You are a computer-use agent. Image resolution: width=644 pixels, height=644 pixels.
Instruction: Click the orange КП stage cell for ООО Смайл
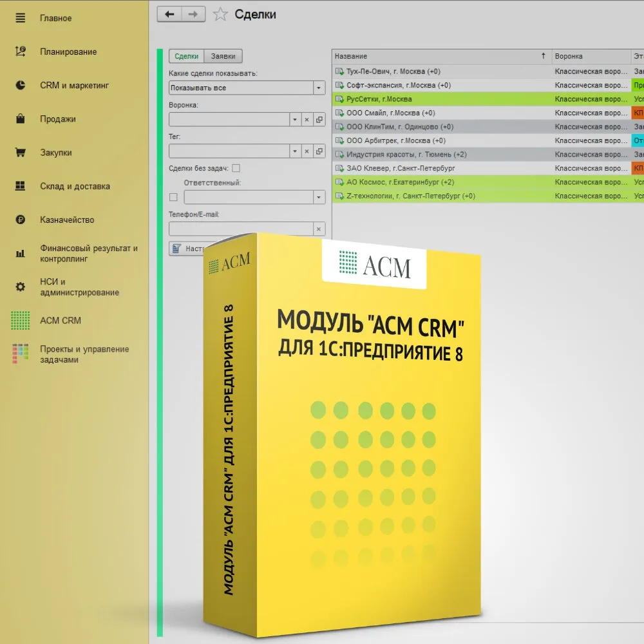pos(638,113)
